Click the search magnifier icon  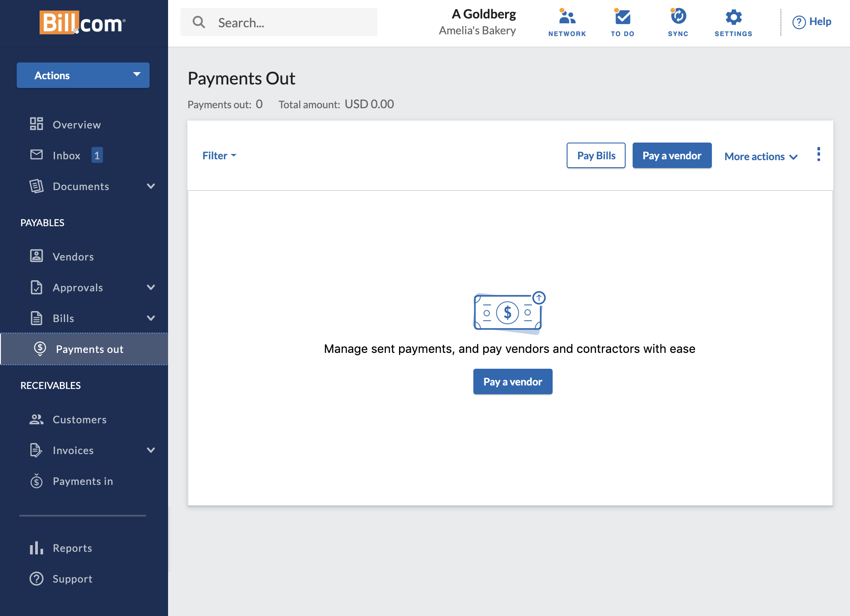click(x=199, y=22)
